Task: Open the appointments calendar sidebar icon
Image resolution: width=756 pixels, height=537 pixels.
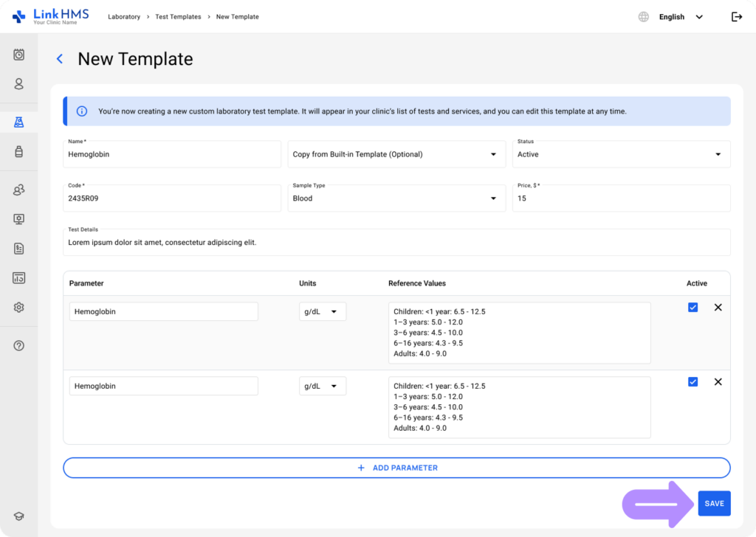Action: (x=18, y=55)
